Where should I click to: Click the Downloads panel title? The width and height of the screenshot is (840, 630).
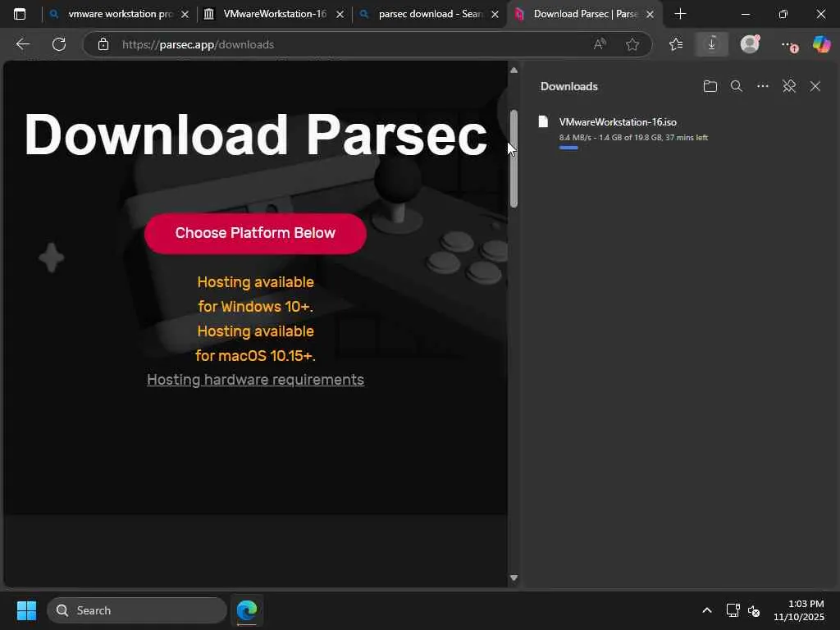[569, 86]
